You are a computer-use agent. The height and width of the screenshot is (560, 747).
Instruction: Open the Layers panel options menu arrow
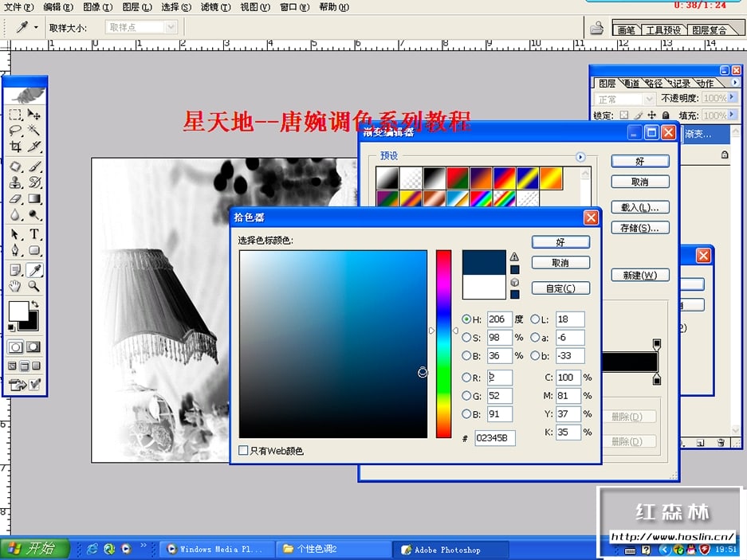click(735, 82)
